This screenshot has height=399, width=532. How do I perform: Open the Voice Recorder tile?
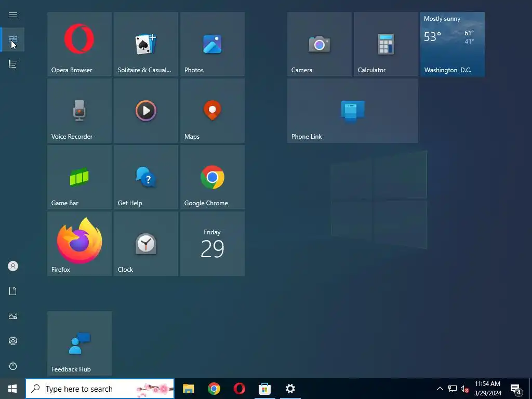click(79, 111)
